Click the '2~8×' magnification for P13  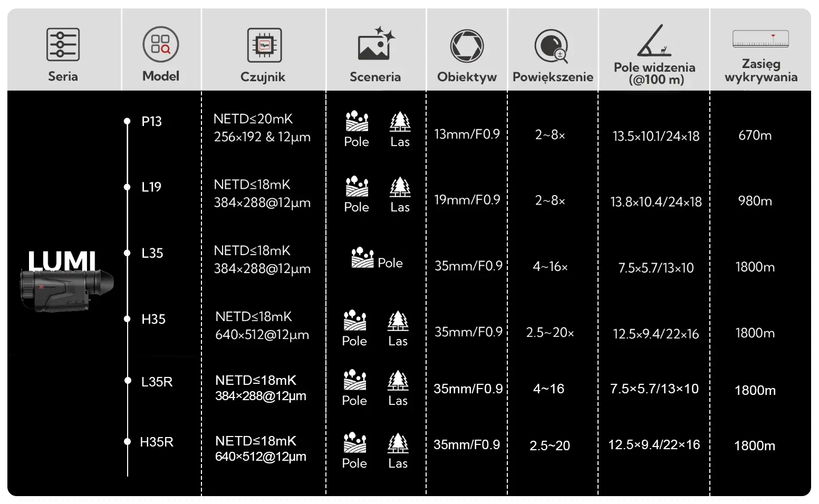[550, 135]
